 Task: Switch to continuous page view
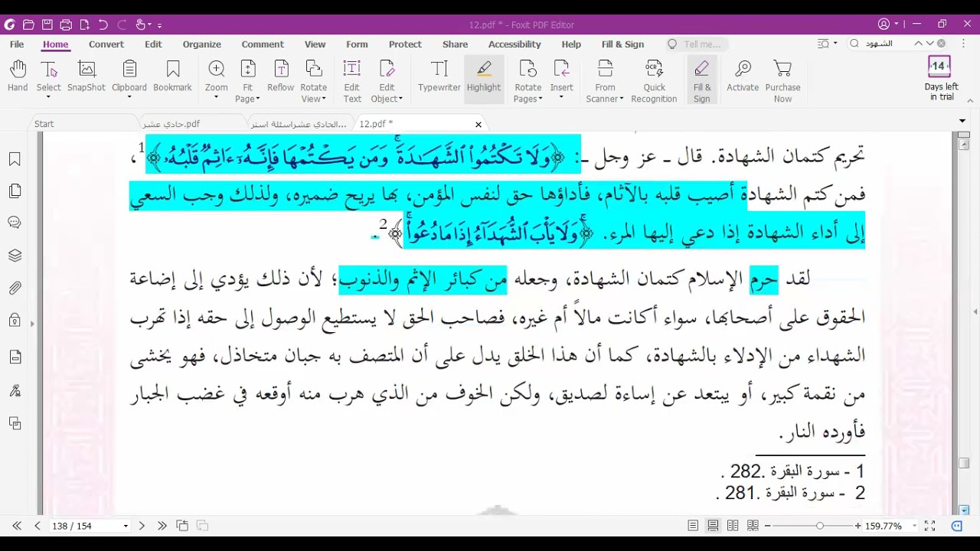click(713, 526)
